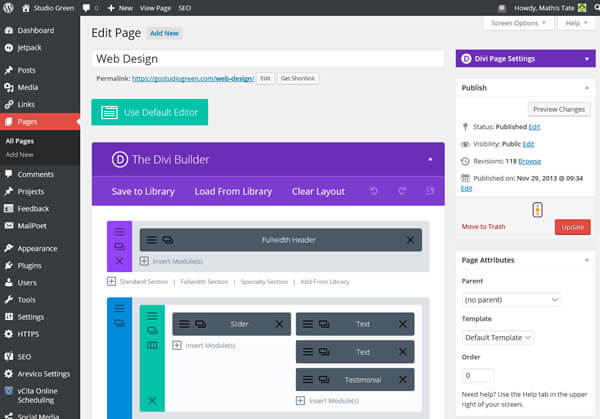This screenshot has height=419, width=600.
Task: Click Add From Library section link
Action: (x=324, y=282)
